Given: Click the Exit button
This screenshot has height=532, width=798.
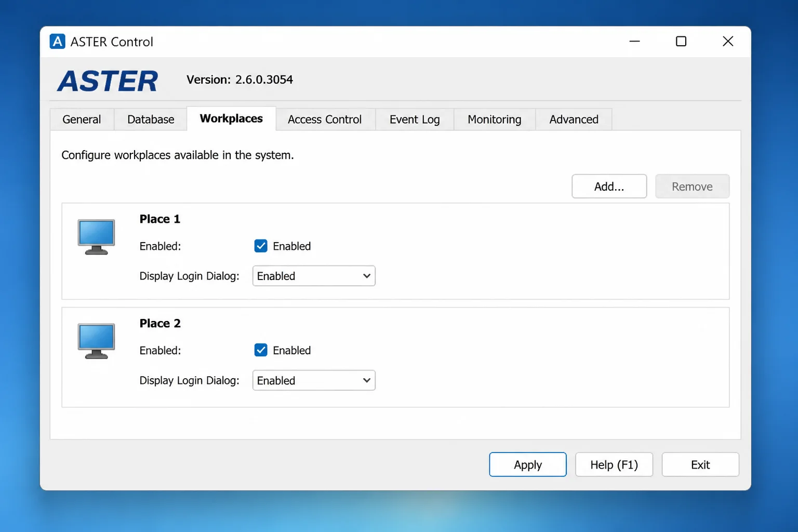Looking at the screenshot, I should pyautogui.click(x=700, y=464).
